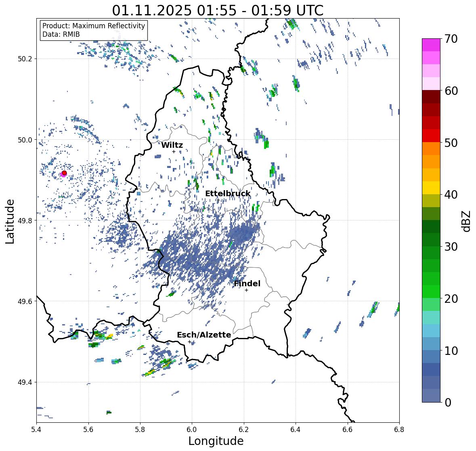Click the latitude tick label 50.0
The image size is (476, 451).
pos(25,140)
